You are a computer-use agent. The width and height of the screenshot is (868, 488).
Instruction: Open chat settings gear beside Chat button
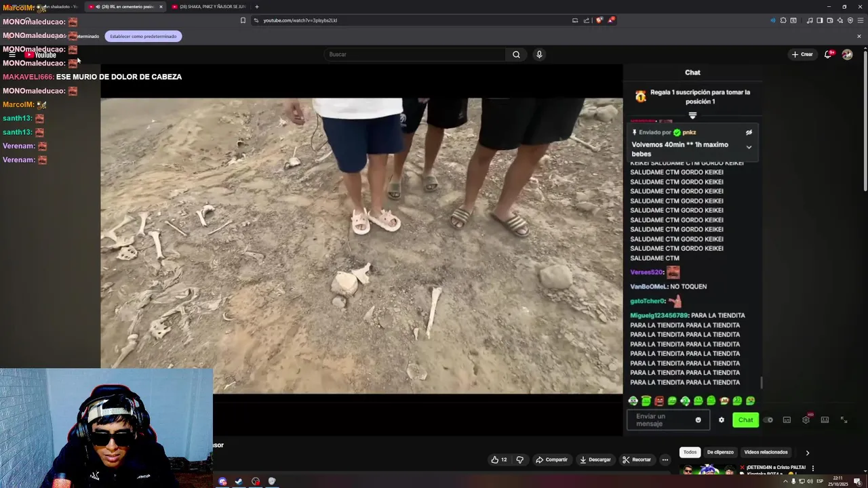[721, 420]
